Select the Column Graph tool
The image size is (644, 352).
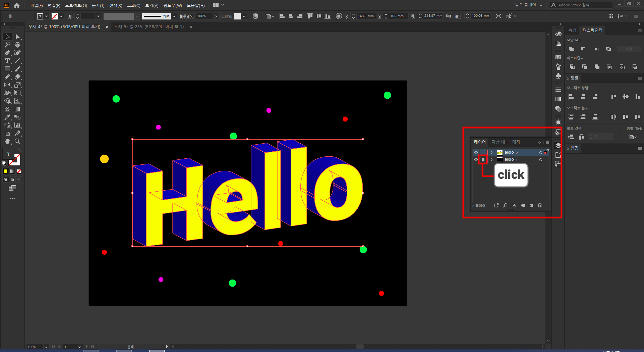pyautogui.click(x=18, y=125)
